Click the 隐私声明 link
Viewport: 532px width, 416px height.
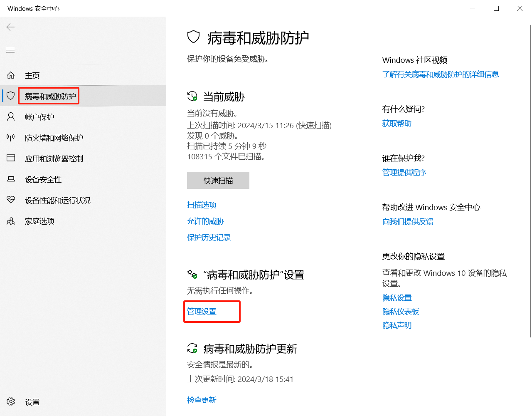(x=397, y=325)
